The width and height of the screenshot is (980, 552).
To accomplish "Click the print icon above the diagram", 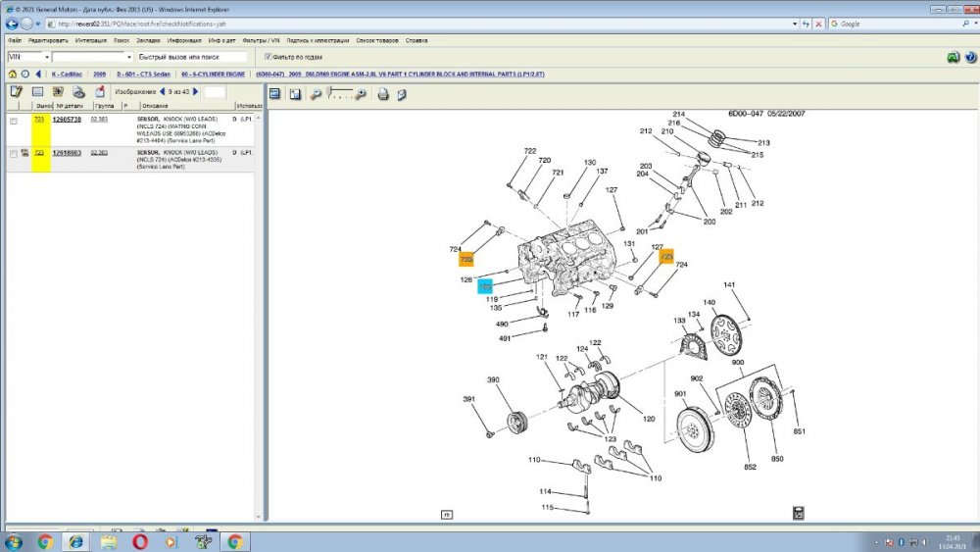I will (x=384, y=94).
